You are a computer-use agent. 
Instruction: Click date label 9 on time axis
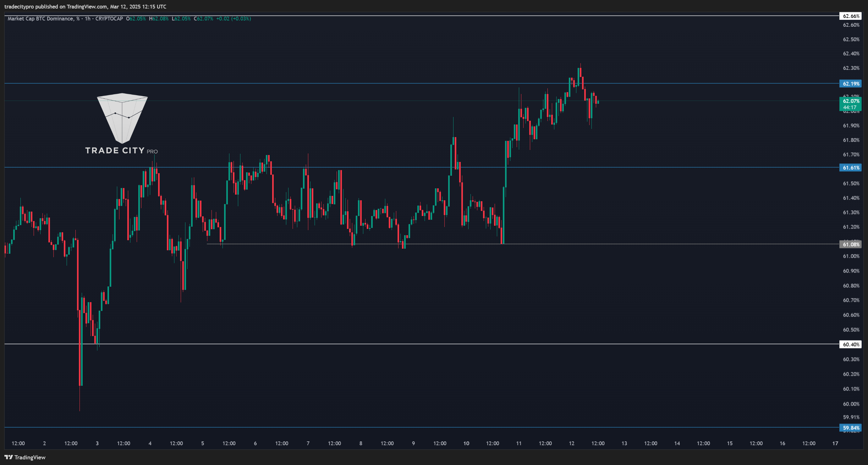pyautogui.click(x=414, y=443)
